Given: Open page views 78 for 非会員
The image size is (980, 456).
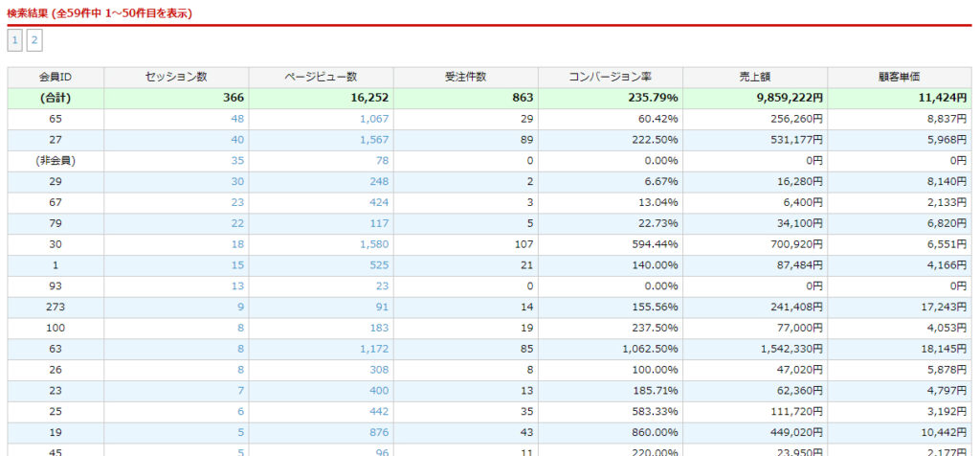Looking at the screenshot, I should coord(381,161).
